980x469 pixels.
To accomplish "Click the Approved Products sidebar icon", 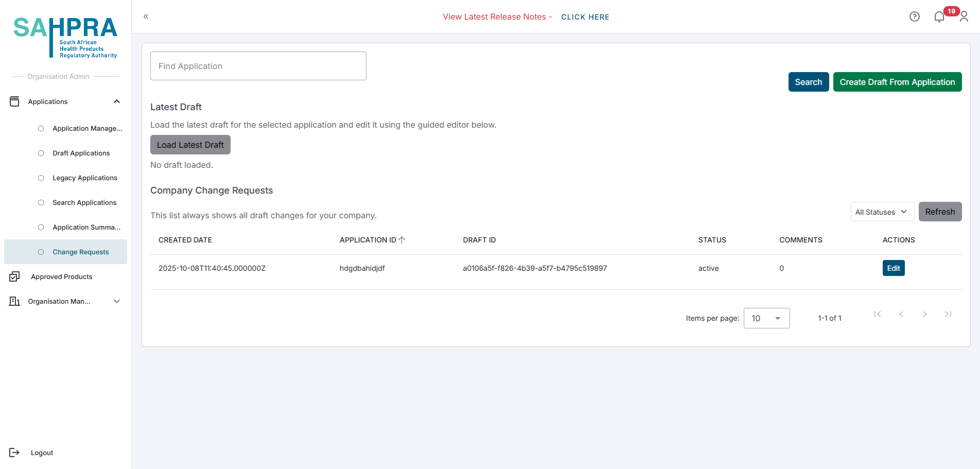I will pos(14,276).
